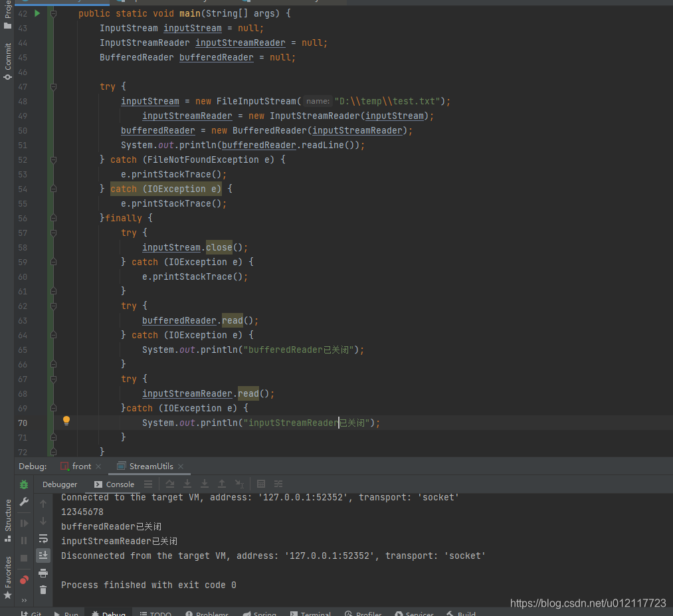Click the green Run gutter icon beside main

[37, 13]
